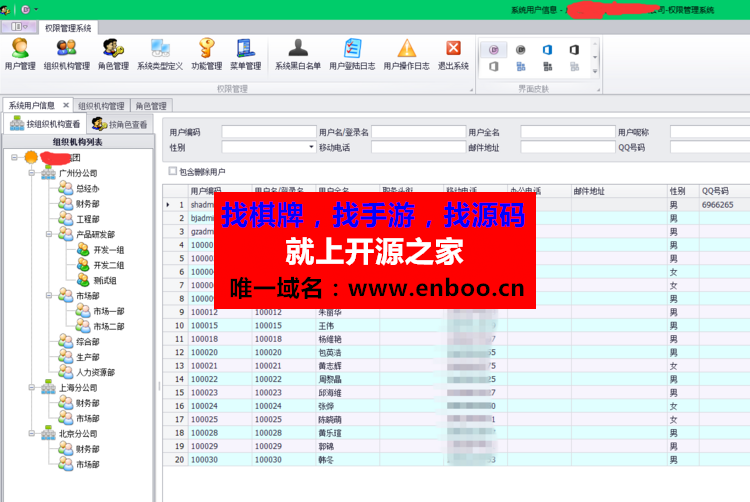Open 系统黑白名单
750x502 pixels.
298,54
